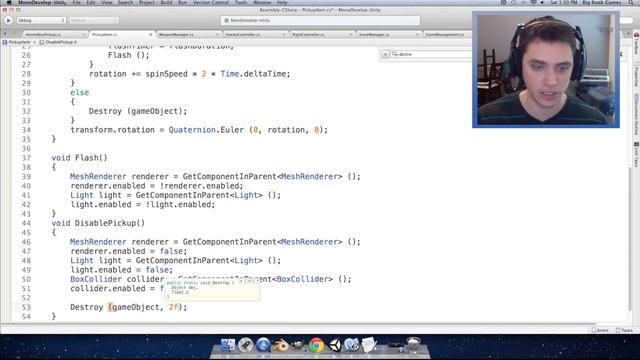
Task: Close the WeaponManager.cs tab
Action: click(x=217, y=35)
